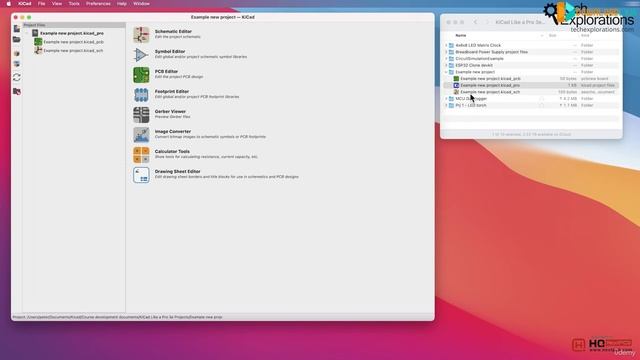The image size is (640, 360).
Task: Expand the ESP32 Clone devkit folder
Action: [x=446, y=65]
